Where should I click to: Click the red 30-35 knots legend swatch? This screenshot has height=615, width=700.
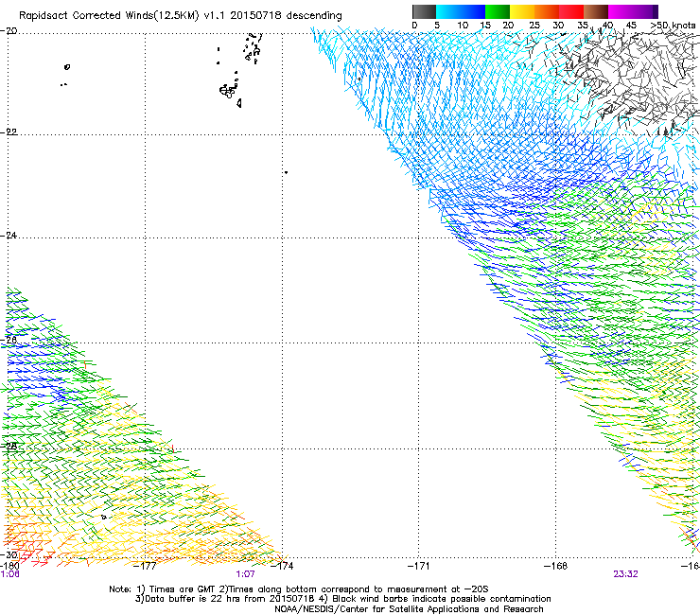(571, 11)
